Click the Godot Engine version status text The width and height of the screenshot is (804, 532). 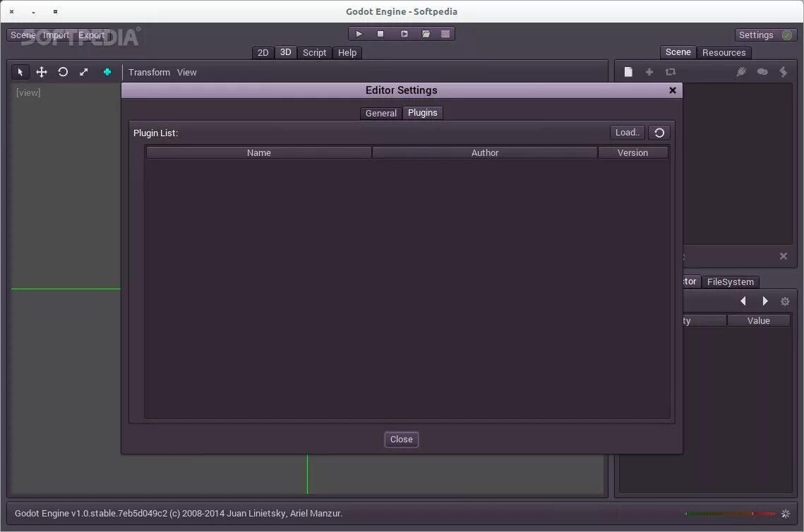click(179, 514)
